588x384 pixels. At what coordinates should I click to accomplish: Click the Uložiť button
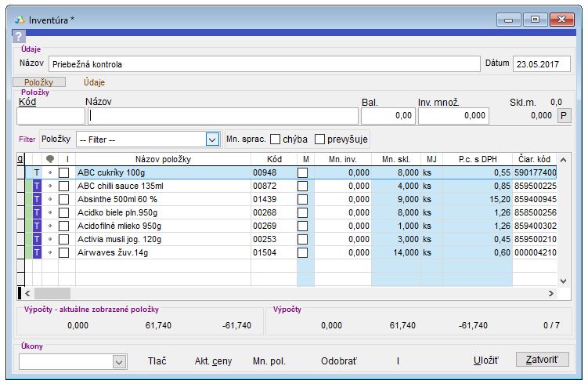(486, 360)
